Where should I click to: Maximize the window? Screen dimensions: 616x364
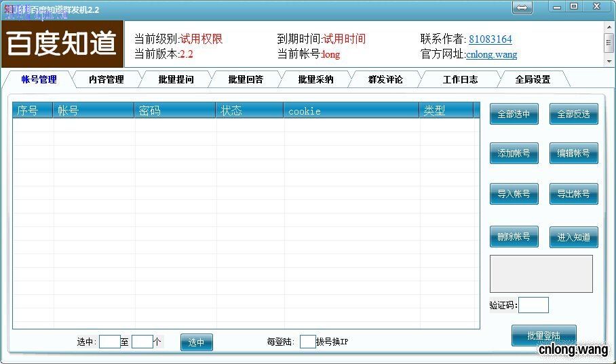pos(574,7)
